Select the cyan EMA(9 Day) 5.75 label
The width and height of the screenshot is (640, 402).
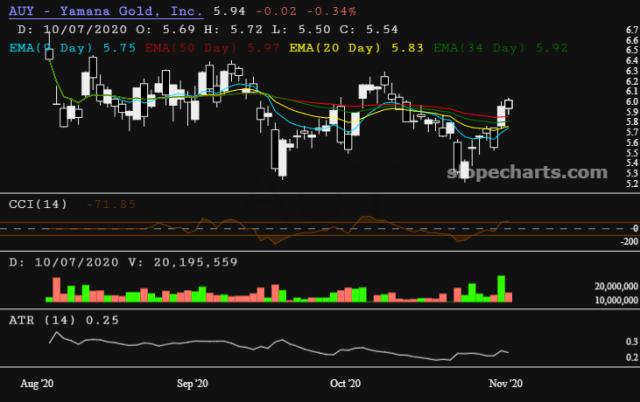tap(72, 48)
